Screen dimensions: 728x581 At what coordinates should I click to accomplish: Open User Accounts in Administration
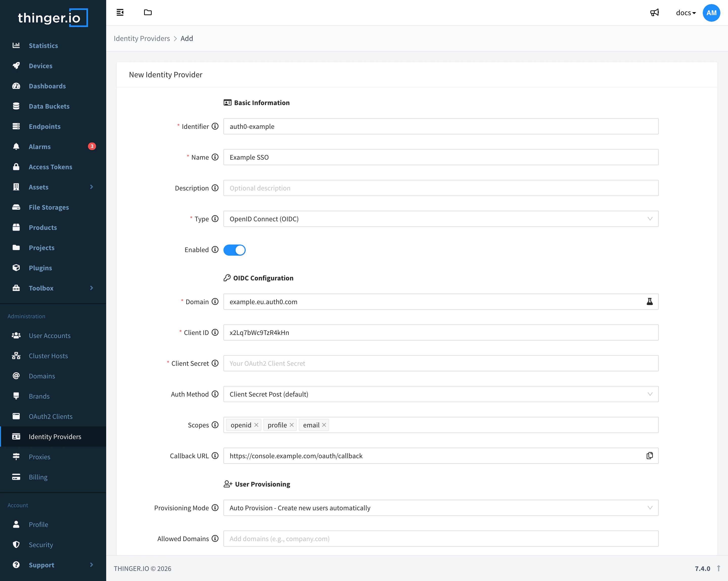pyautogui.click(x=53, y=335)
